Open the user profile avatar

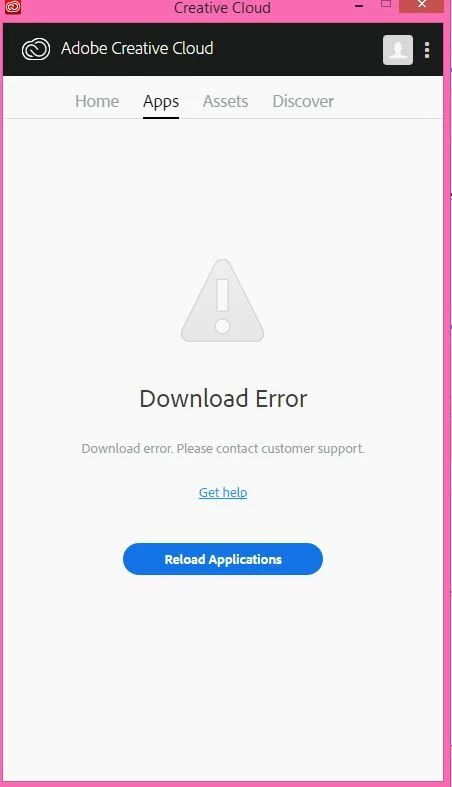tap(398, 50)
